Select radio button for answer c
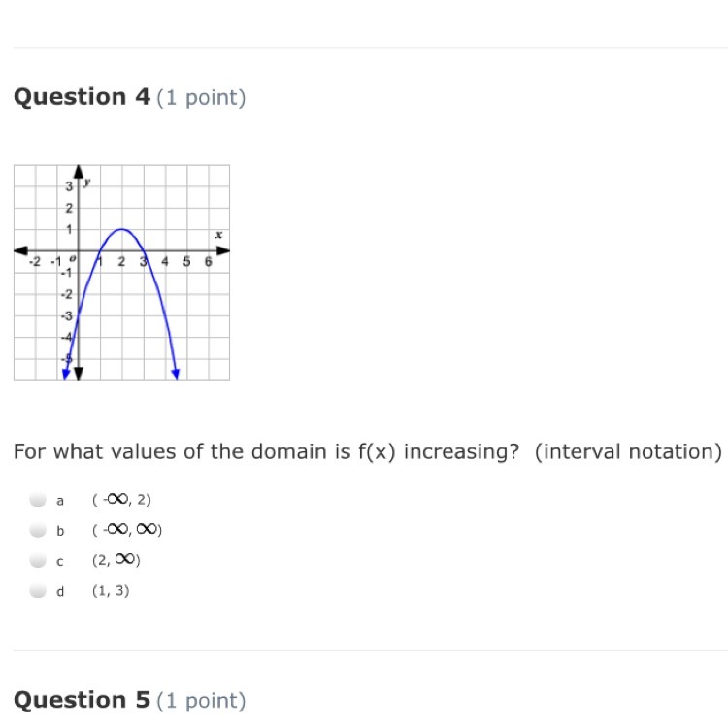728x728 pixels. coord(38,560)
